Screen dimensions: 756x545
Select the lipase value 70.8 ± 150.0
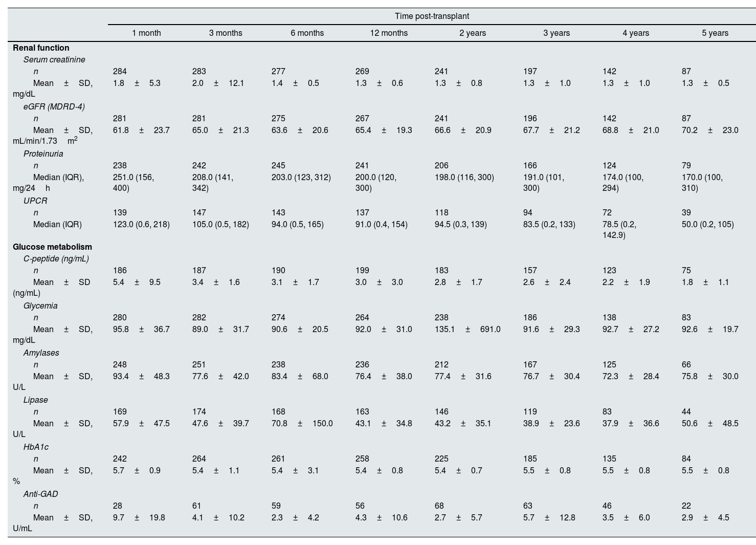click(302, 423)
